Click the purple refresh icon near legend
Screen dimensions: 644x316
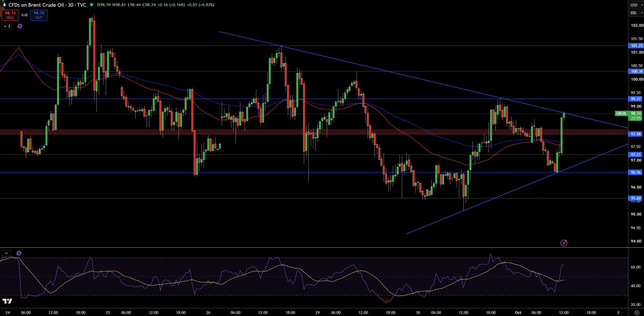pos(20,26)
